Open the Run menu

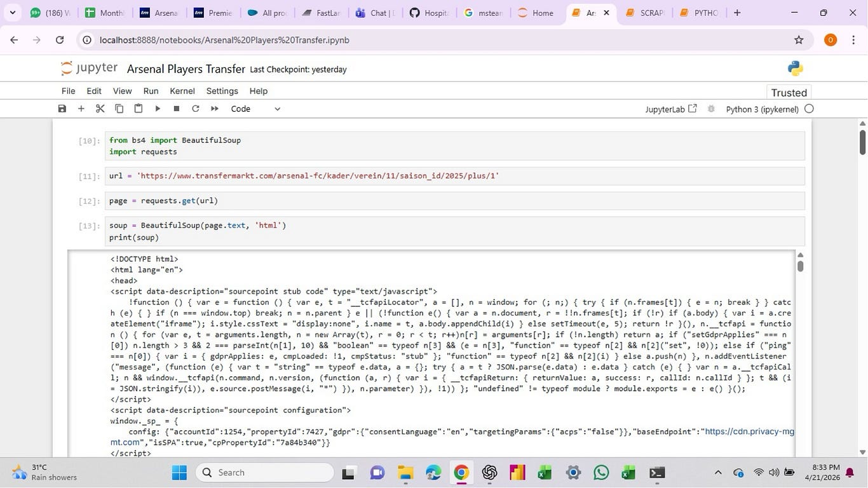[x=151, y=91]
